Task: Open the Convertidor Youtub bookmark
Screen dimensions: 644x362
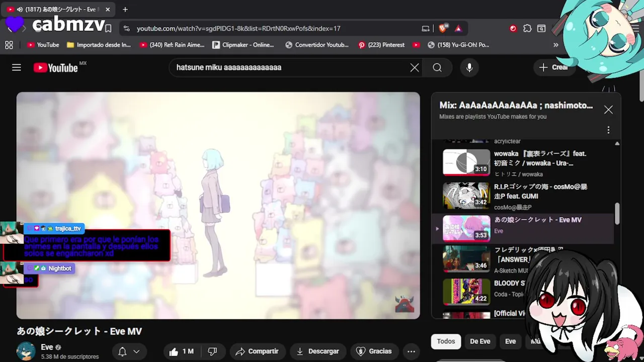Action: click(x=317, y=45)
